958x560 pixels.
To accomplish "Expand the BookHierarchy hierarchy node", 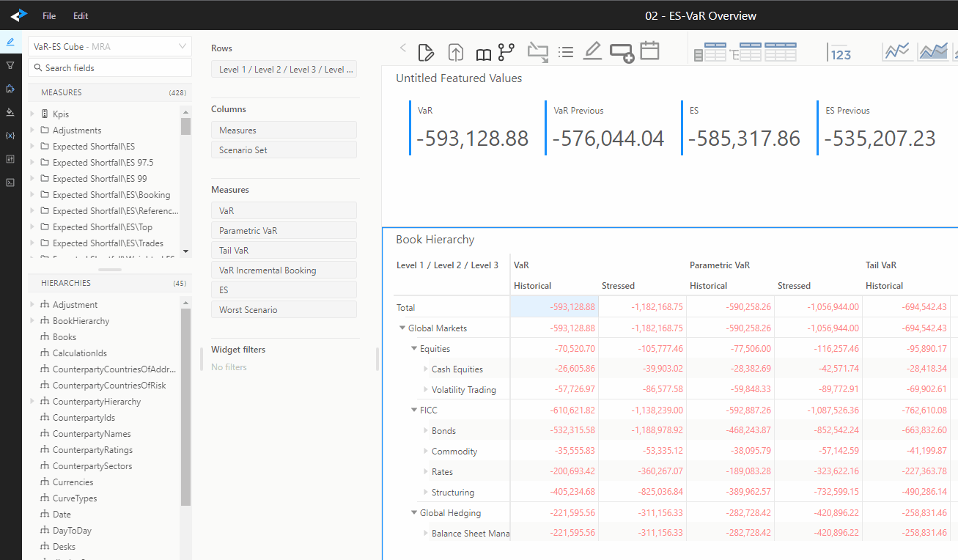I will pos(32,321).
